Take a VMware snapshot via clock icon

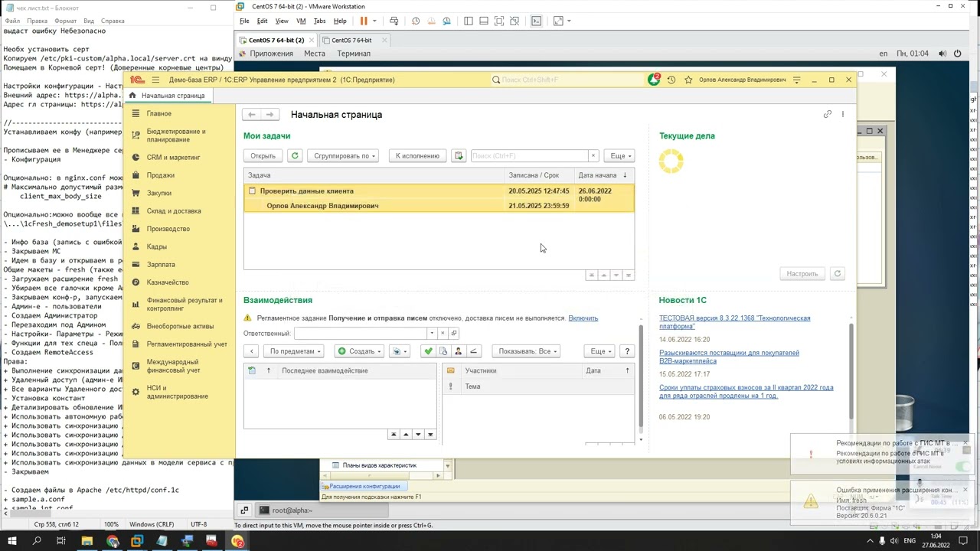(x=416, y=21)
